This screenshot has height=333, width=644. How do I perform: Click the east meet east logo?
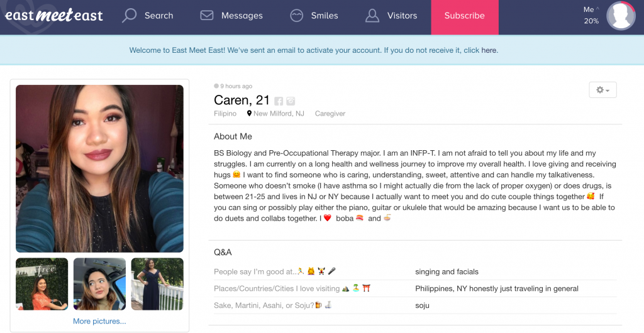(x=54, y=16)
